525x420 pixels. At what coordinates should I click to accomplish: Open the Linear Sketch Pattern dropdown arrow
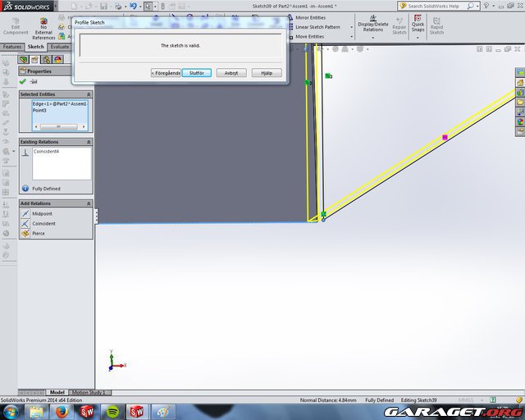click(350, 27)
